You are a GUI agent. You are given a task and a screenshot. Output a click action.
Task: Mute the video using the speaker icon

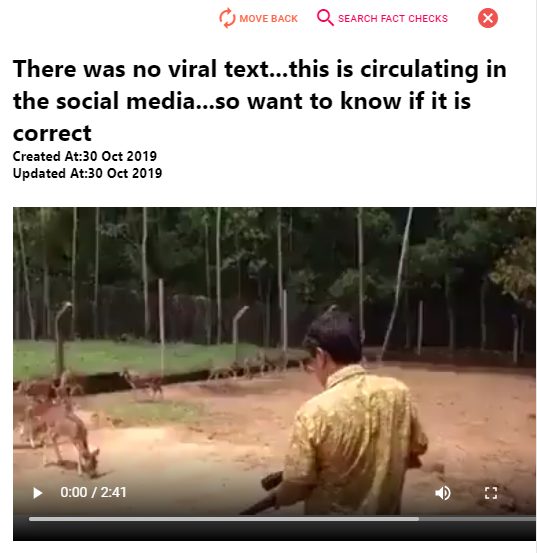[443, 493]
